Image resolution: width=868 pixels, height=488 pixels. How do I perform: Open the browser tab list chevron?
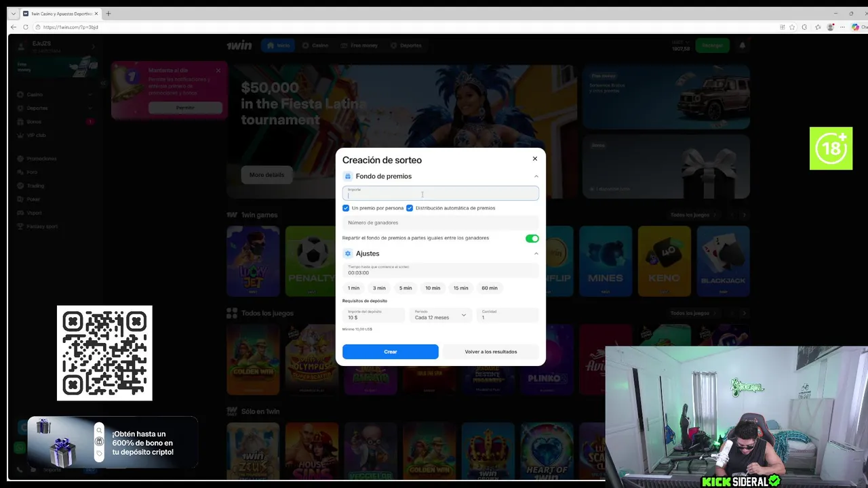(13, 14)
